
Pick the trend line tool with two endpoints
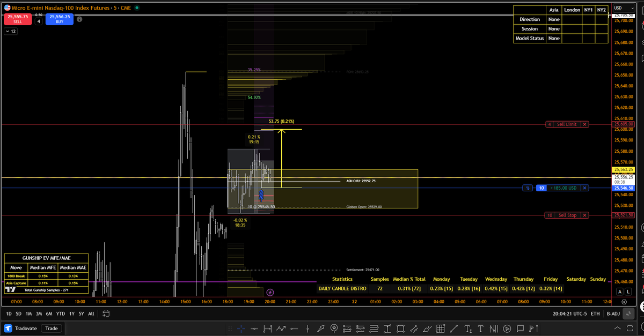pyautogui.click(x=454, y=328)
